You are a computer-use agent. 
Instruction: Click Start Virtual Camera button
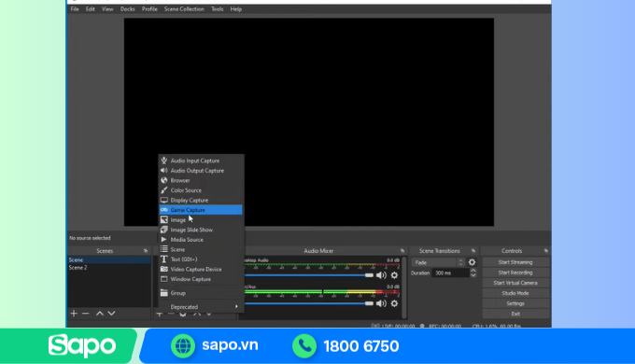click(515, 283)
